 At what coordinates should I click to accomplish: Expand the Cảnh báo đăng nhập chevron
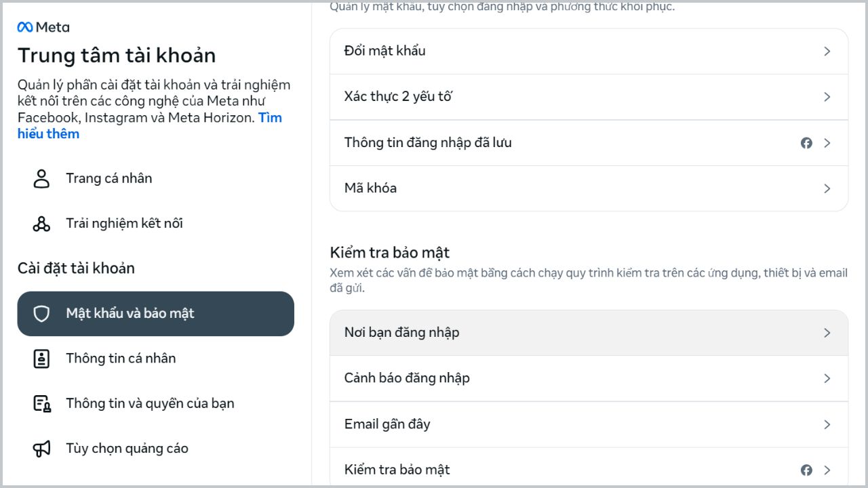tap(827, 378)
